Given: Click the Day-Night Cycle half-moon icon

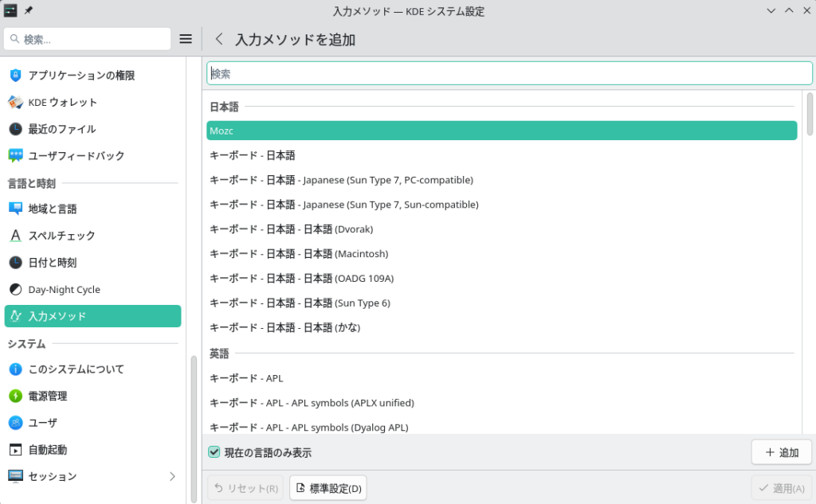Looking at the screenshot, I should coord(15,289).
